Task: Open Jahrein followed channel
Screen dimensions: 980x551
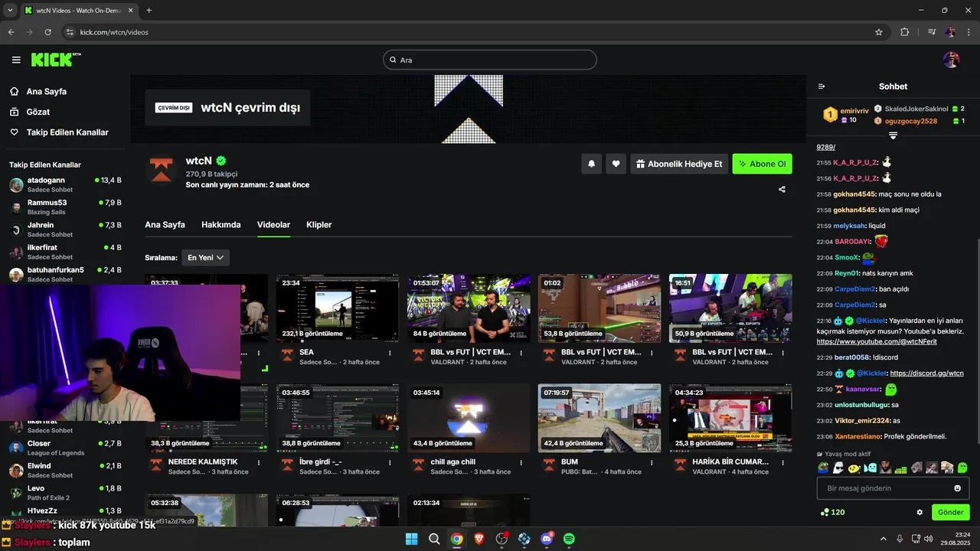Action: pos(65,230)
